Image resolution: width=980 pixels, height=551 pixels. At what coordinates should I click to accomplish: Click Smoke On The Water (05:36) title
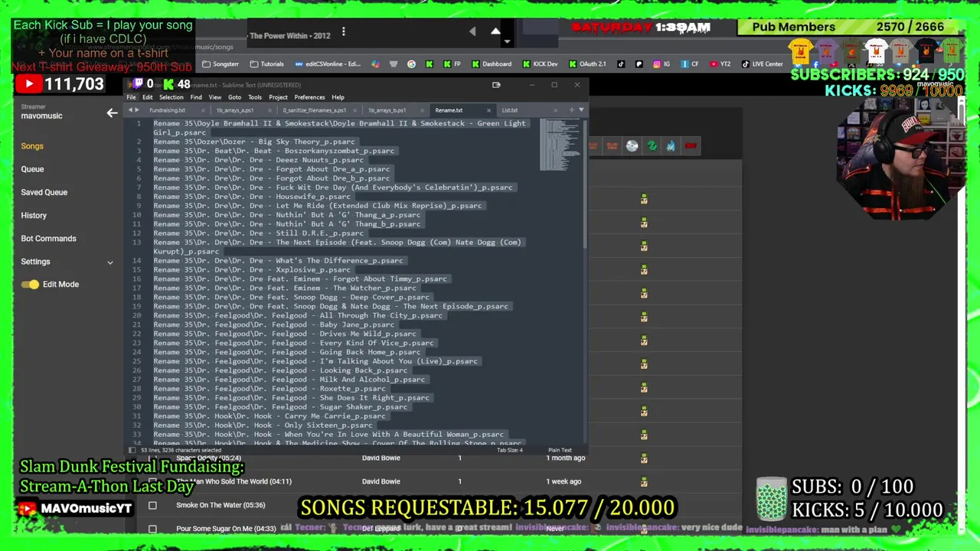coord(220,505)
